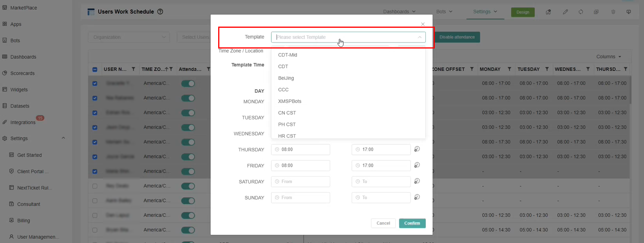Click the help icon beside Users Work Schedule
Image resolution: width=644 pixels, height=243 pixels.
click(x=160, y=12)
